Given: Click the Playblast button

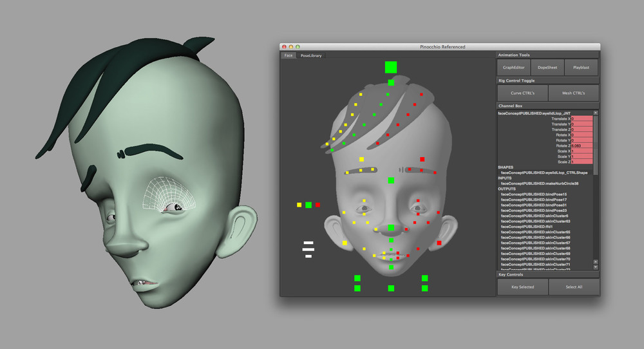Looking at the screenshot, I should [x=581, y=68].
